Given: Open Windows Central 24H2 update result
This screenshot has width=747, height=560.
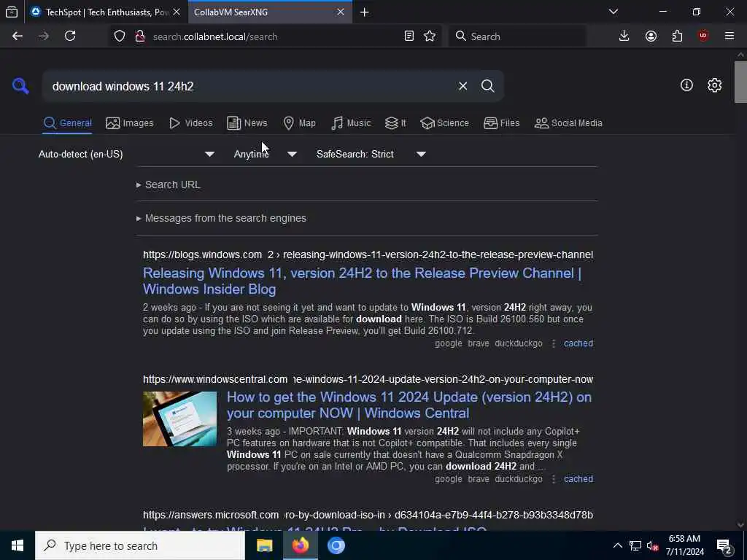Looking at the screenshot, I should [x=409, y=405].
